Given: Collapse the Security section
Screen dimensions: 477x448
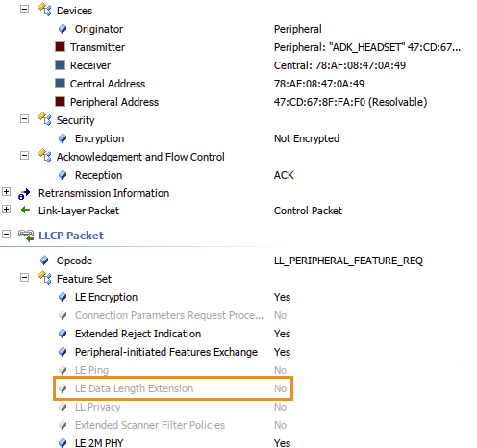Looking at the screenshot, I should coord(24,119).
